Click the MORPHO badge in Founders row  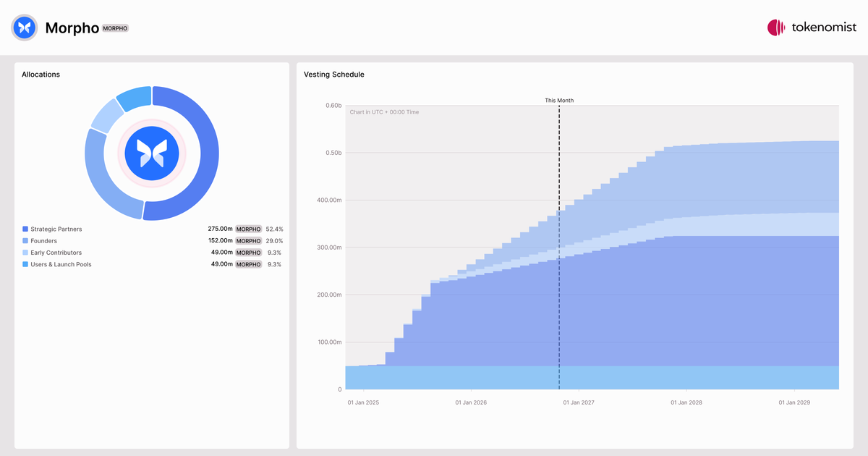tap(248, 240)
